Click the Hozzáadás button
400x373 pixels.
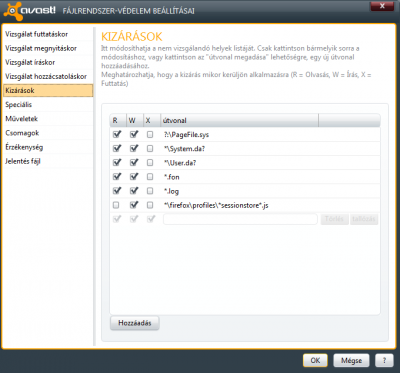[135, 323]
